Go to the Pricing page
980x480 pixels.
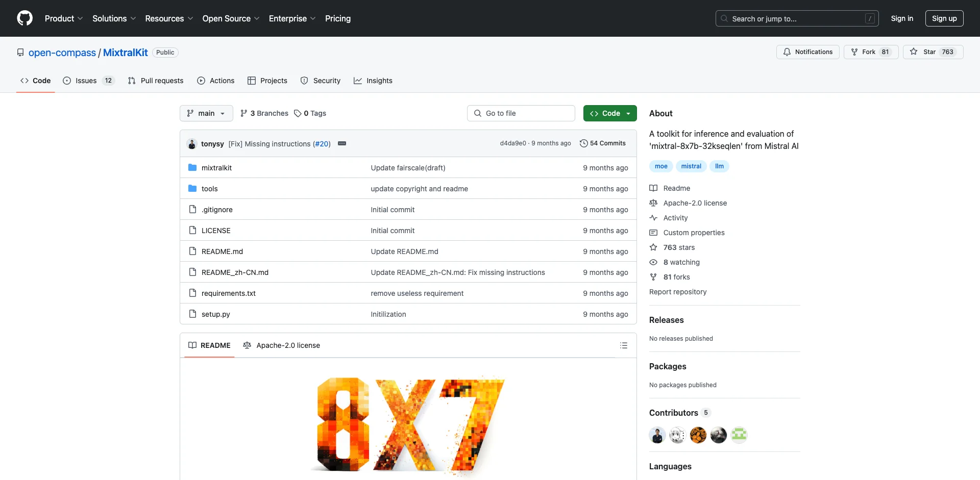[x=338, y=18]
